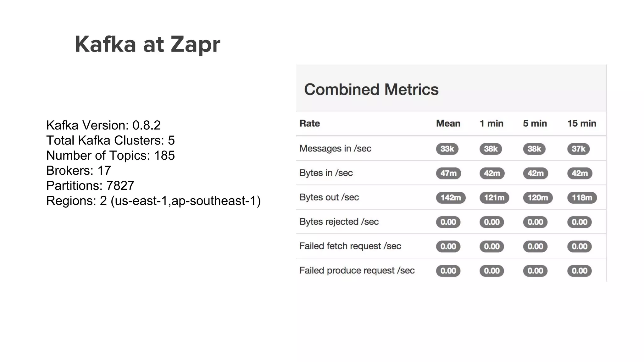Click the 15 min column header
This screenshot has height=362, width=644.
pyautogui.click(x=581, y=123)
